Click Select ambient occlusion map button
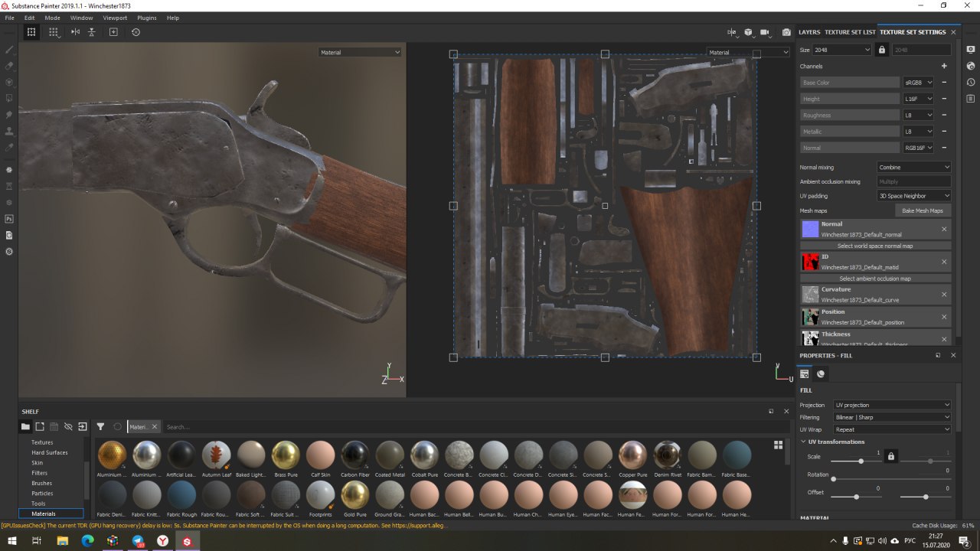 click(x=874, y=279)
